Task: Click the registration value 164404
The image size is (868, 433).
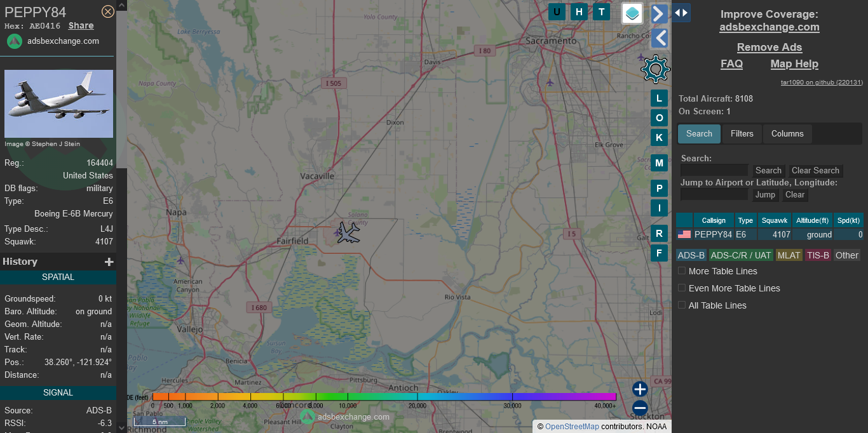Action: click(100, 163)
